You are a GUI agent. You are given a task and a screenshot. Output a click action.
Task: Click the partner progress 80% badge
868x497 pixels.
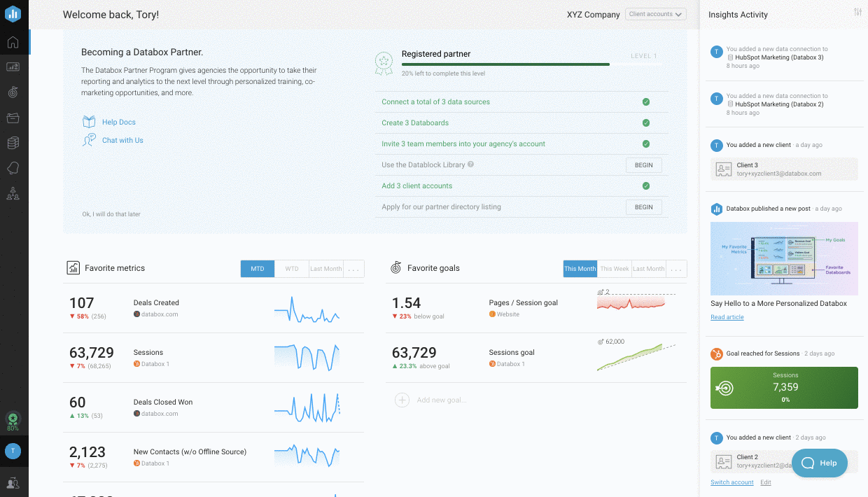[x=13, y=421]
